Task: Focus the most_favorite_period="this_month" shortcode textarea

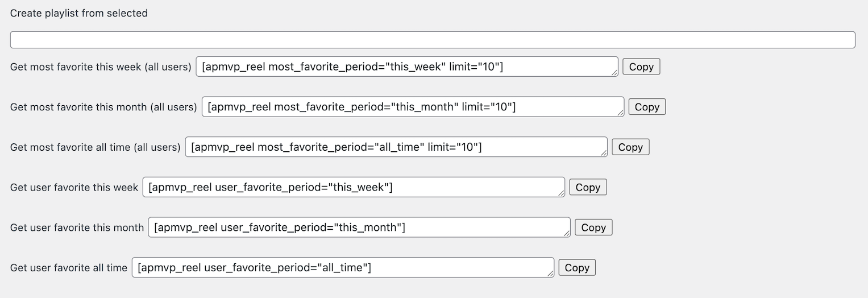Action: point(412,107)
